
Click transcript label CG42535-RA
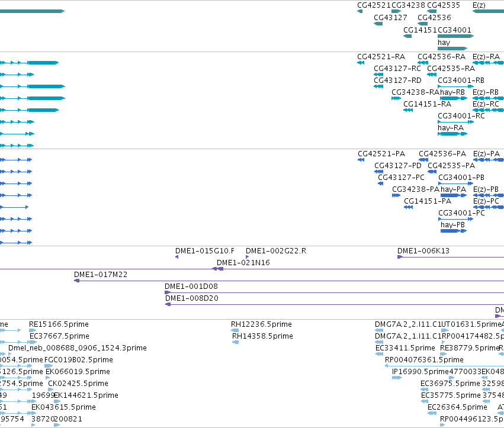451,69
